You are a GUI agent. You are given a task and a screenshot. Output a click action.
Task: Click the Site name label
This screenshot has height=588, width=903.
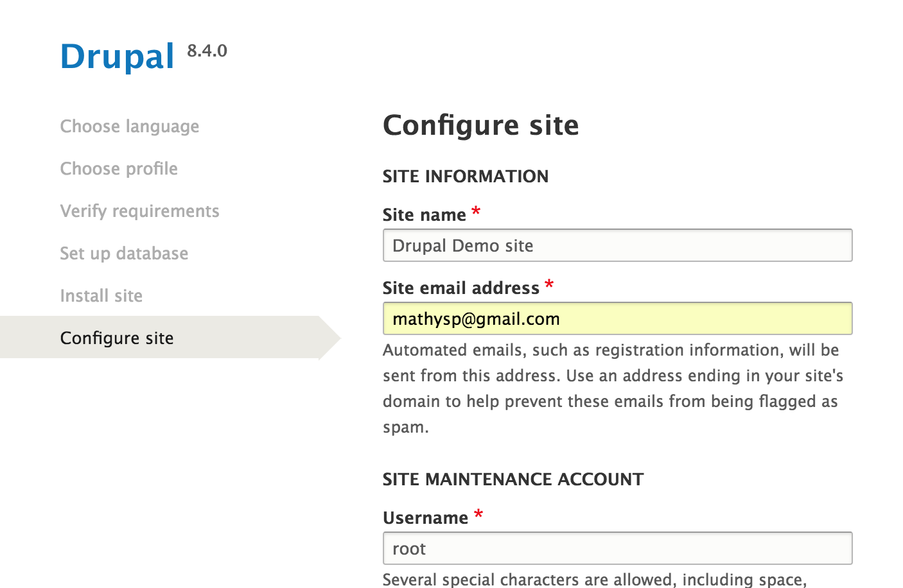(425, 214)
